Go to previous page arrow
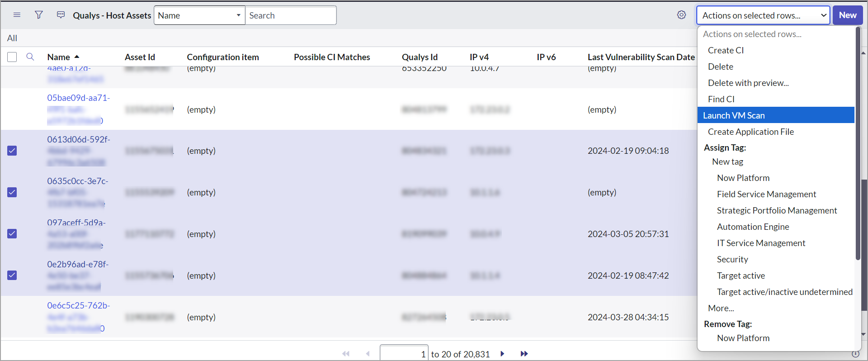 (368, 354)
